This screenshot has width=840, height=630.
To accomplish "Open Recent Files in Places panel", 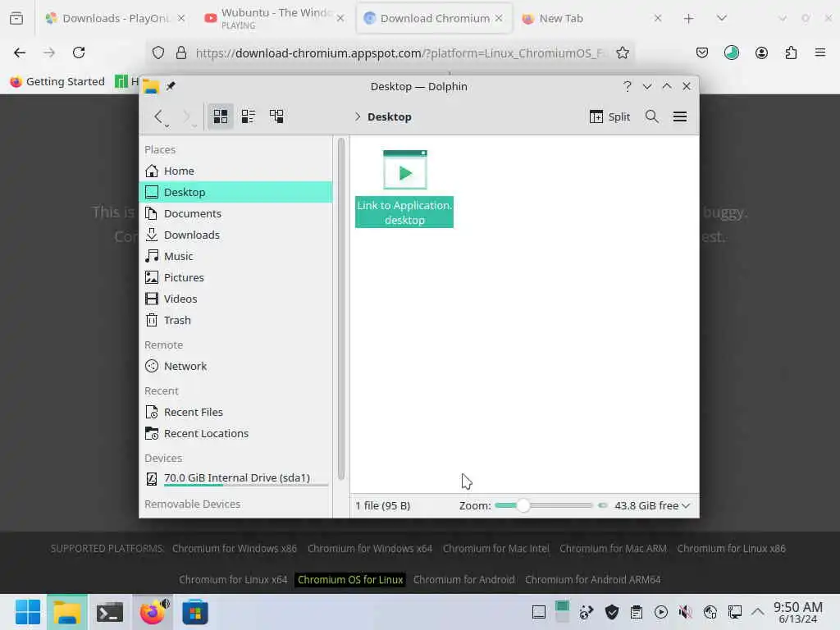I will click(x=235, y=412).
